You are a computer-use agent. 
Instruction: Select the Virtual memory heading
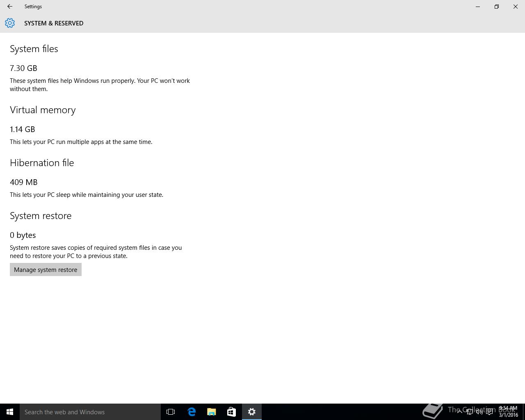43,110
